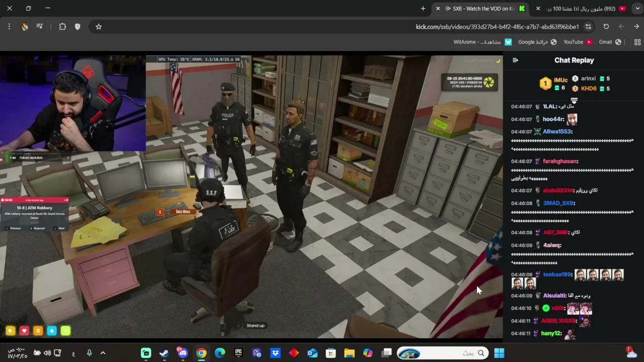Collapse the Chat Replay panel
Screen dimensions: 644x362
(x=515, y=60)
